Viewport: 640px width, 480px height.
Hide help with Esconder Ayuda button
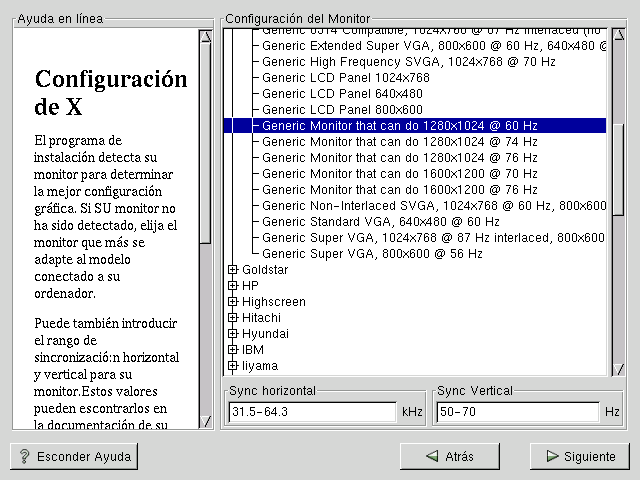pyautogui.click(x=74, y=456)
